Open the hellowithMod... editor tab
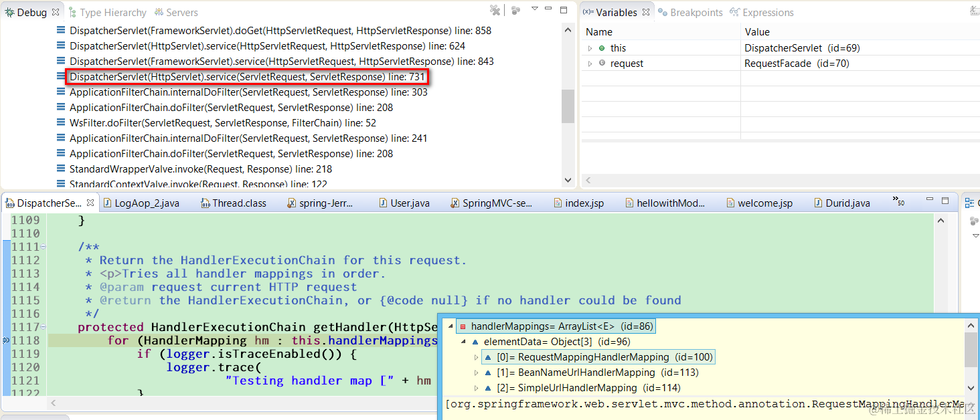Image resolution: width=980 pixels, height=420 pixels. coord(665,203)
